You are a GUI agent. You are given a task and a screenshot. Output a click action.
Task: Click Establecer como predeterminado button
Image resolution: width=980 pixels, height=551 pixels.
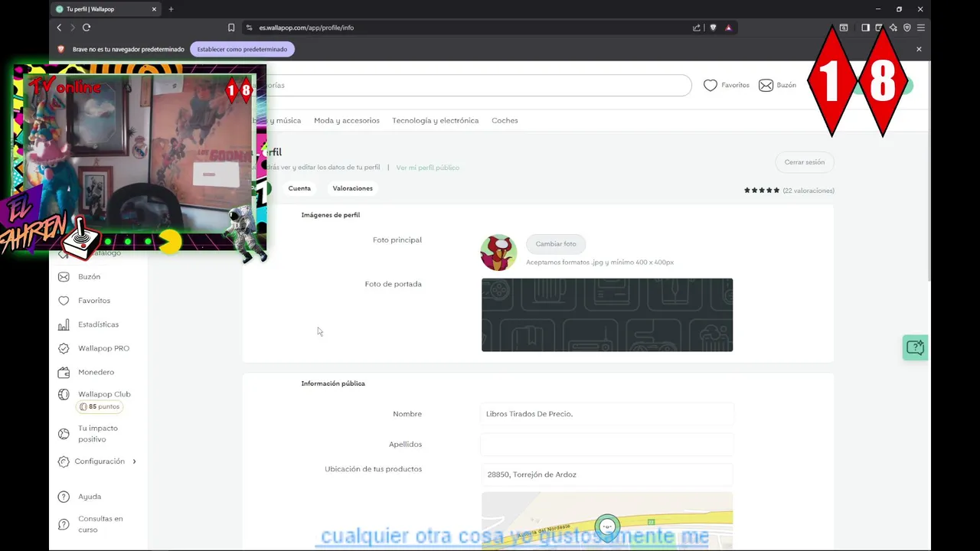click(x=242, y=49)
